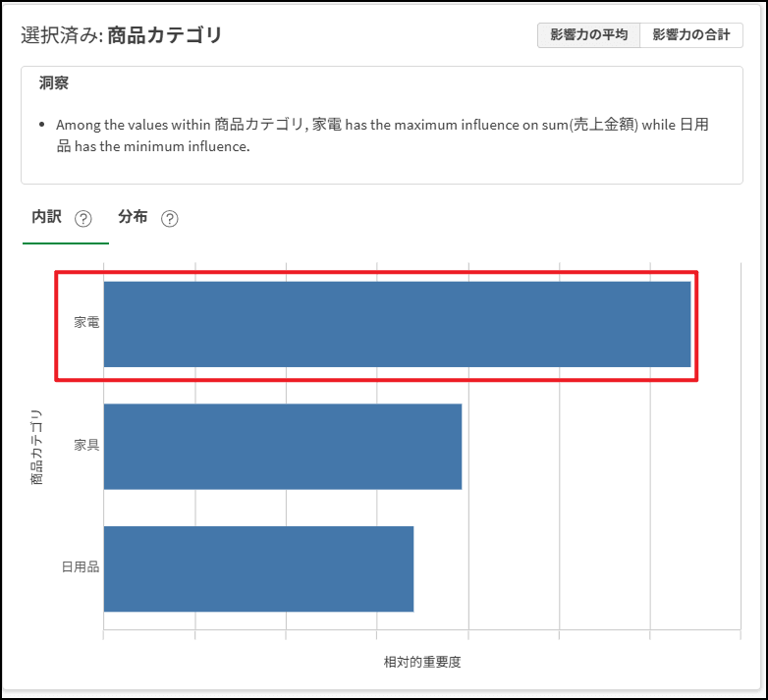Click the 相対的重要度 x-axis title
The height and width of the screenshot is (700, 768).
(421, 662)
